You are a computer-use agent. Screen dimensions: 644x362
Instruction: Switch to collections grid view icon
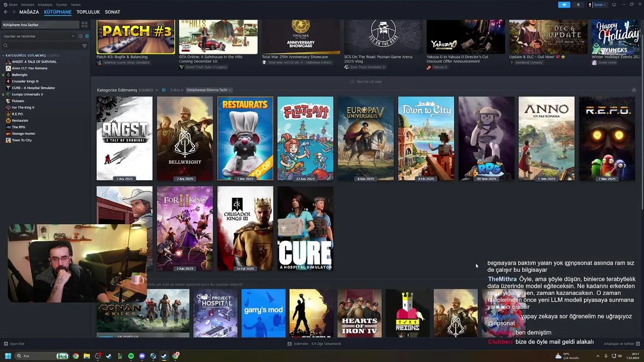coord(85,25)
